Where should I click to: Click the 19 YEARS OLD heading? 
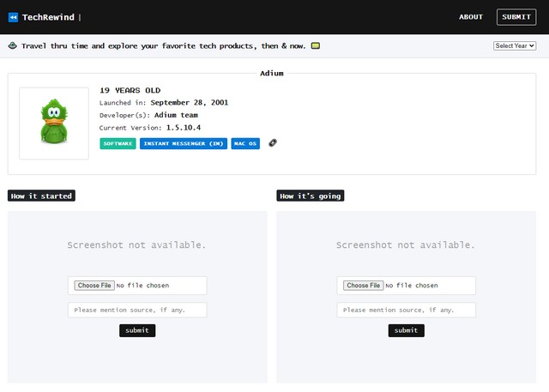pos(130,90)
